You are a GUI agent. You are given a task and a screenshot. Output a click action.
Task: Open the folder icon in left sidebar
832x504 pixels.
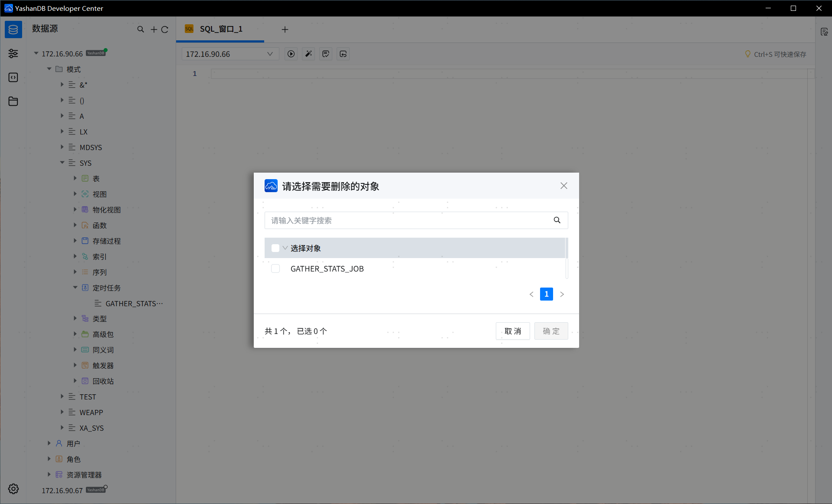click(x=13, y=101)
